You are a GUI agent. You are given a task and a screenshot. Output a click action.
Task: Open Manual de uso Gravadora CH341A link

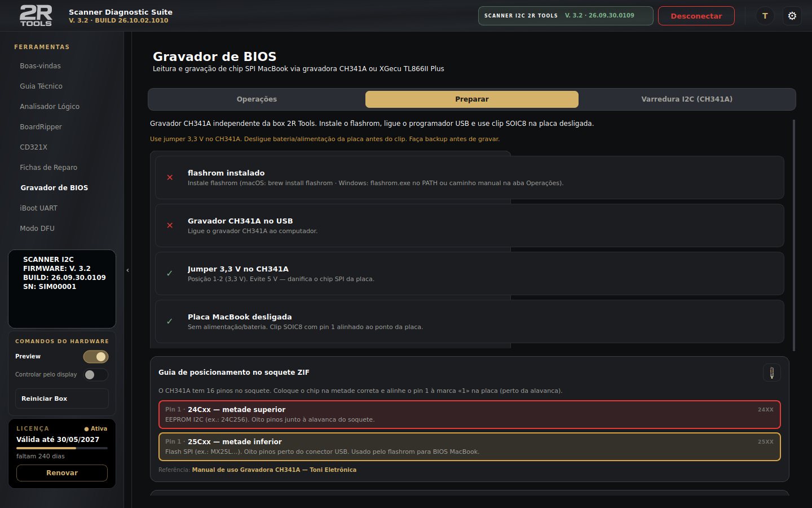[x=274, y=470]
